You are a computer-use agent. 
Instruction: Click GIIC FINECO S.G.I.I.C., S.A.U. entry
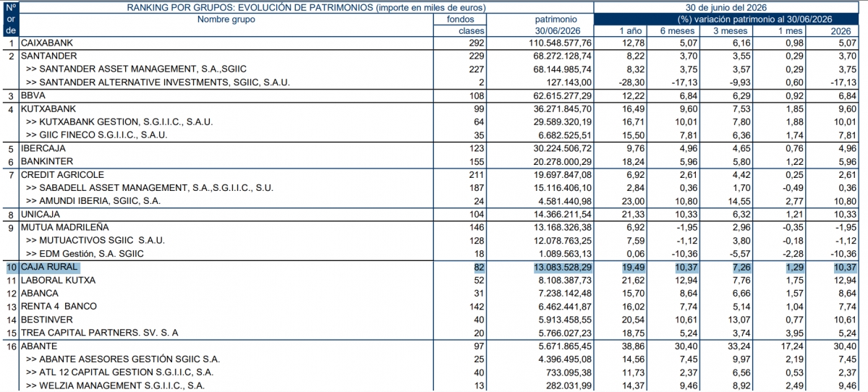96,135
